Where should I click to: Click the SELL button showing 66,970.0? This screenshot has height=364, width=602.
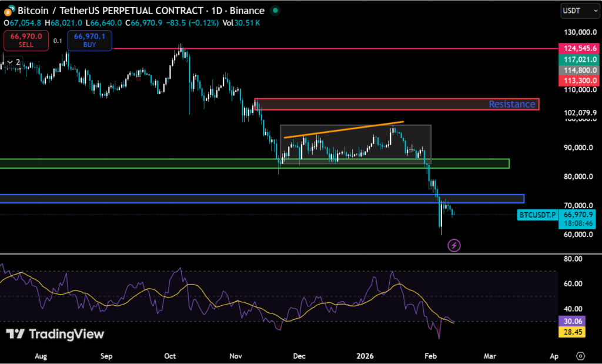pos(26,41)
